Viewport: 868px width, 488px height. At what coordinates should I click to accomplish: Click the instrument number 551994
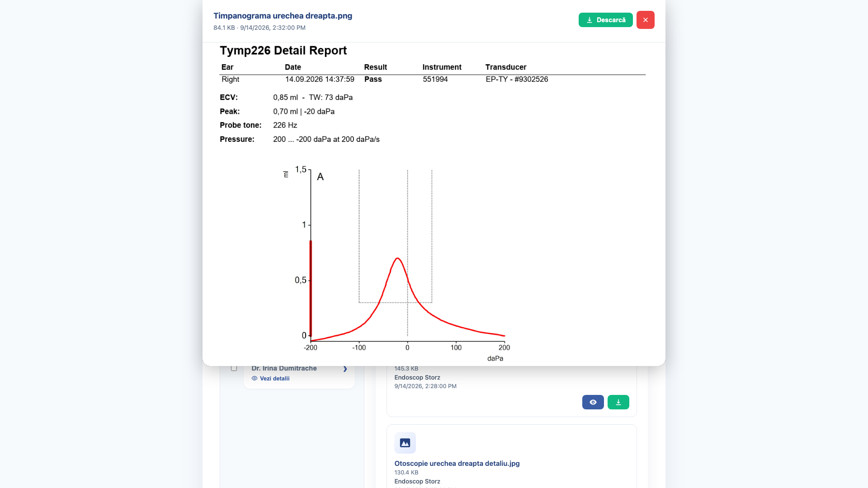(435, 79)
